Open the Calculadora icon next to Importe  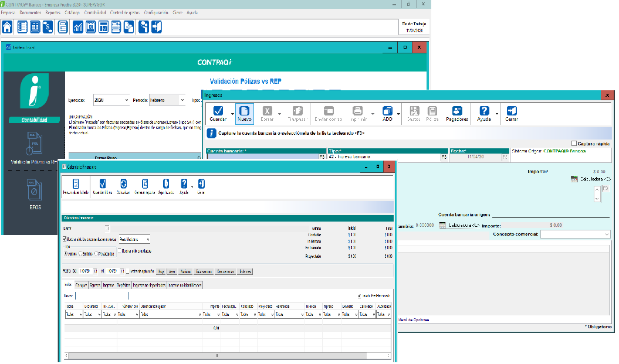tap(574, 179)
